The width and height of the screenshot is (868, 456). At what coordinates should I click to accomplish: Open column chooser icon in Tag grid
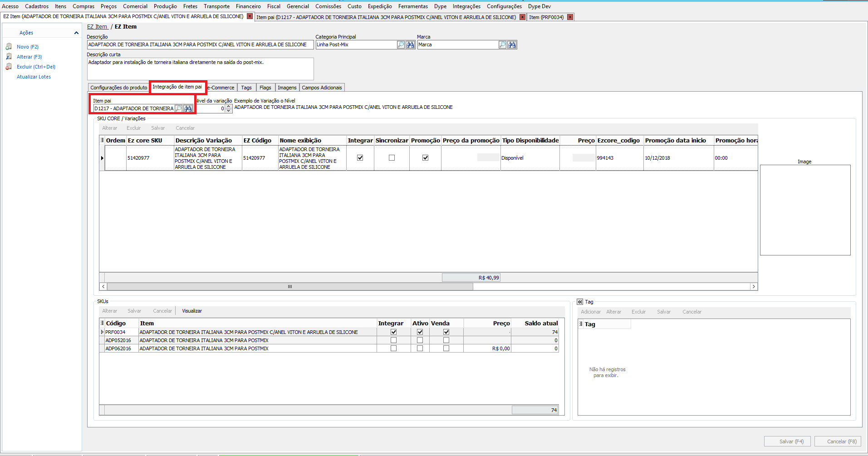click(x=581, y=324)
